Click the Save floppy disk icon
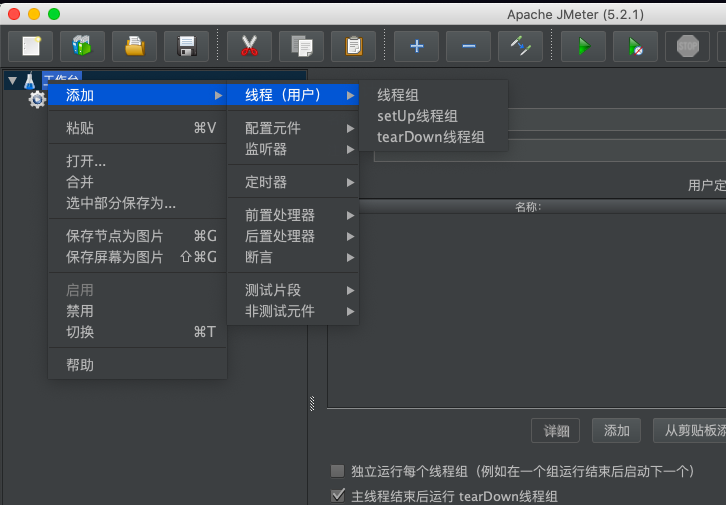Viewport: 726px width, 505px height. (x=186, y=46)
